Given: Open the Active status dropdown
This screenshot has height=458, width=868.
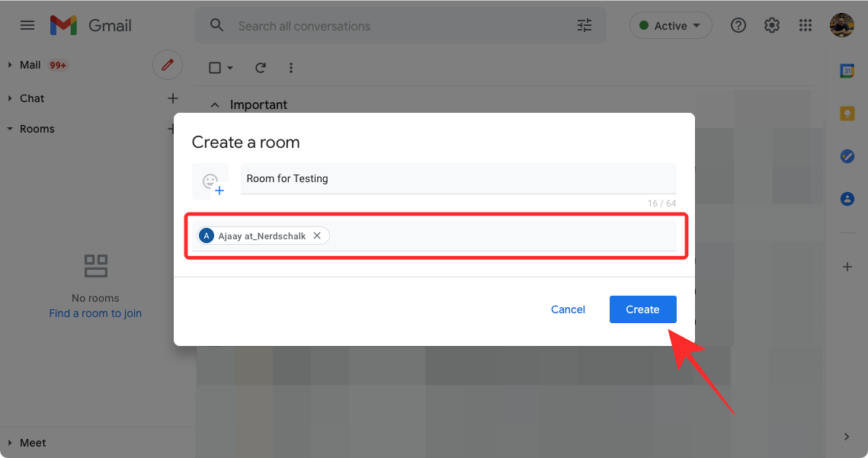Looking at the screenshot, I should (x=670, y=26).
